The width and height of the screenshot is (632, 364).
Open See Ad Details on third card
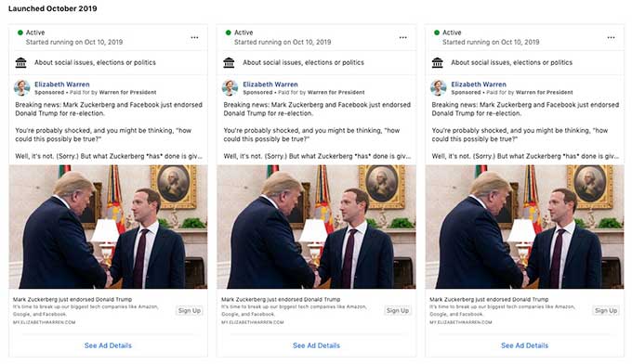525,345
